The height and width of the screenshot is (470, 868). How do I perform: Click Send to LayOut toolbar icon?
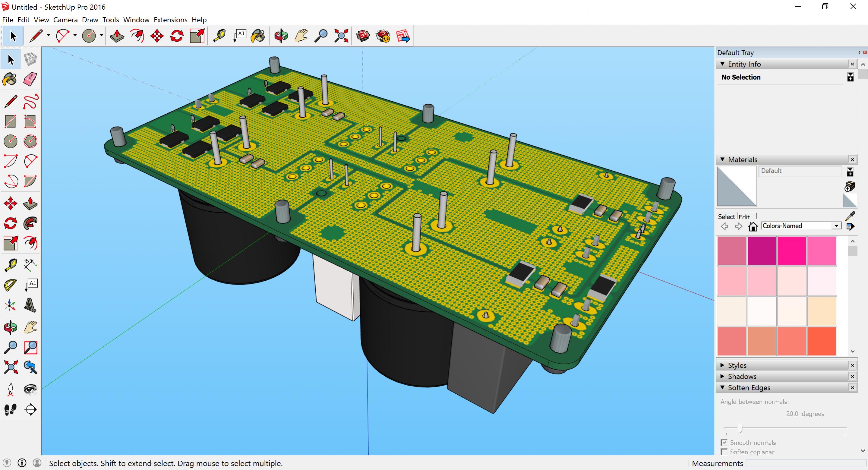pyautogui.click(x=403, y=36)
